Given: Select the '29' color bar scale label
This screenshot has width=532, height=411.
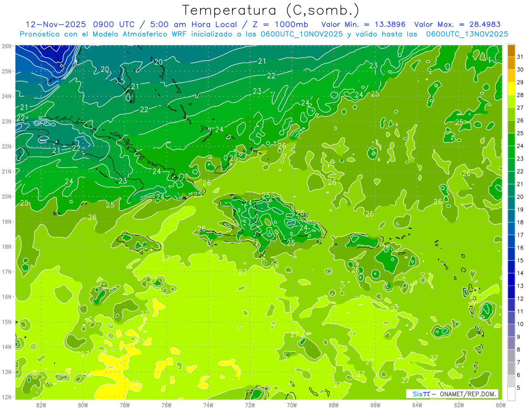Looking at the screenshot, I should click(x=520, y=82).
